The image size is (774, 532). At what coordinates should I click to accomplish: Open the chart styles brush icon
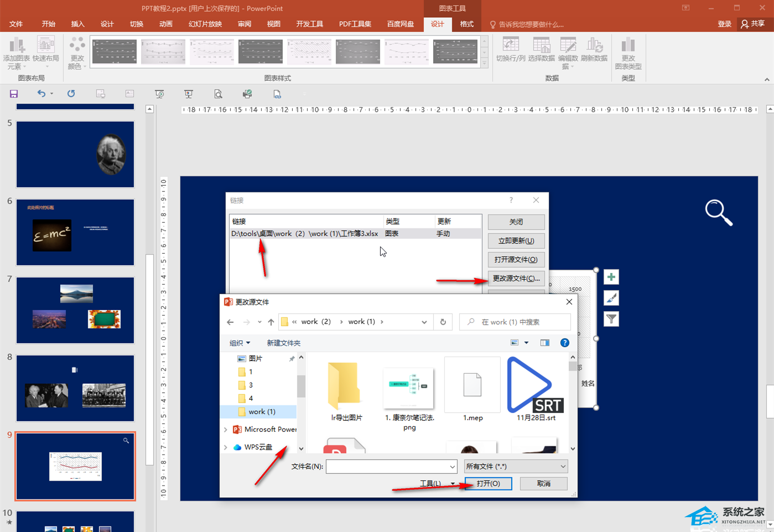point(611,298)
